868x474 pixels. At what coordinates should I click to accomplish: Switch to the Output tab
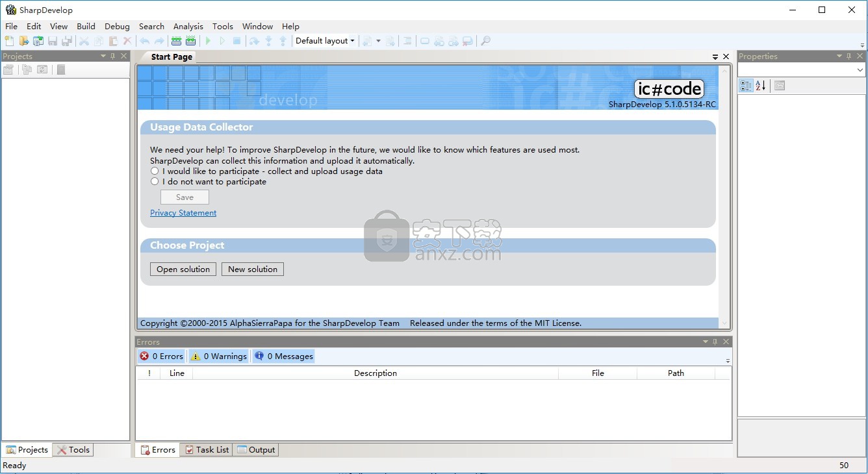(256, 449)
